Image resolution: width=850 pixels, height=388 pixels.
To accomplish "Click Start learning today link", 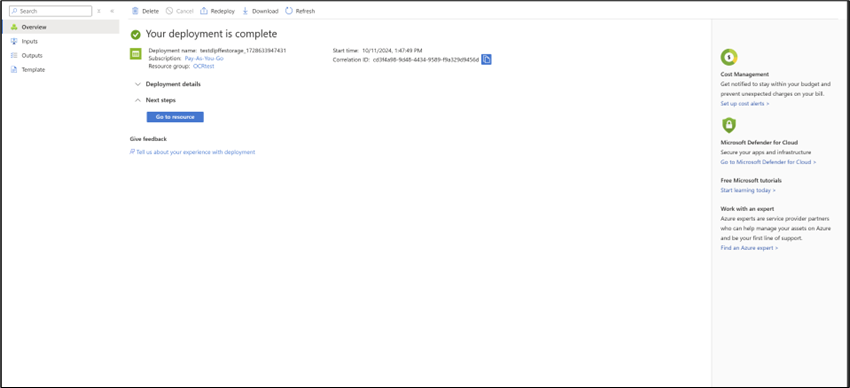I will coord(748,190).
